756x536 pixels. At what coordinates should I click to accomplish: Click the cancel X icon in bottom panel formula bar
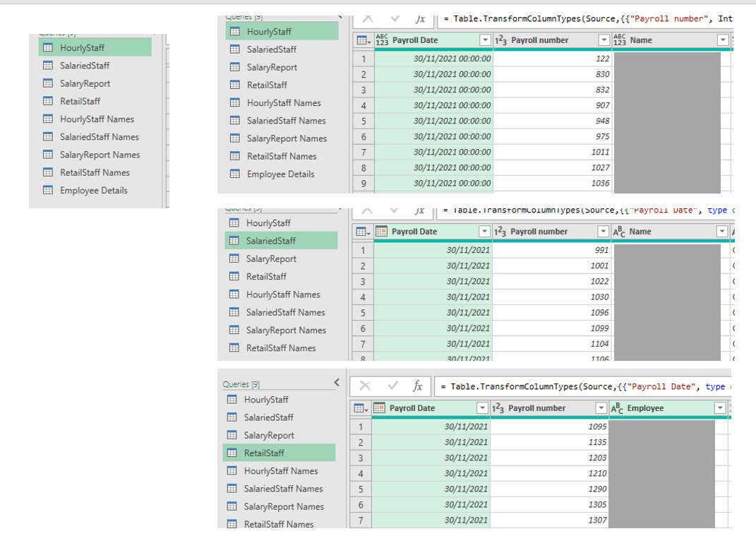click(x=365, y=386)
